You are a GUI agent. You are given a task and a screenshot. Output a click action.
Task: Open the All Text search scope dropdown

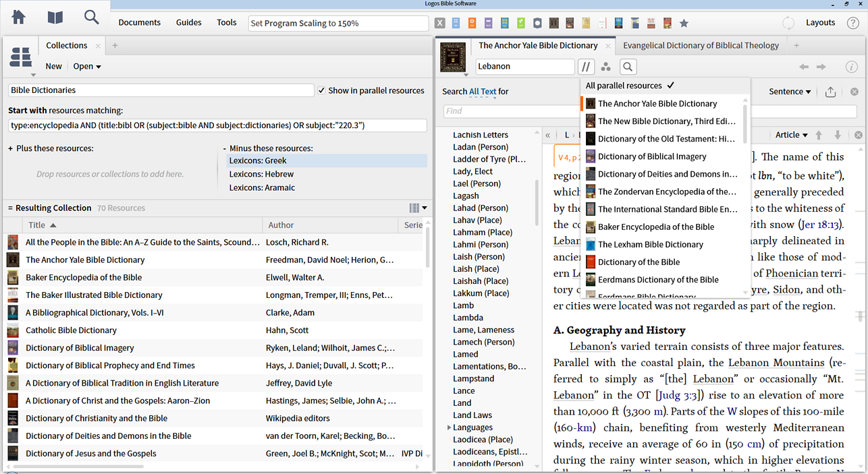pos(483,92)
